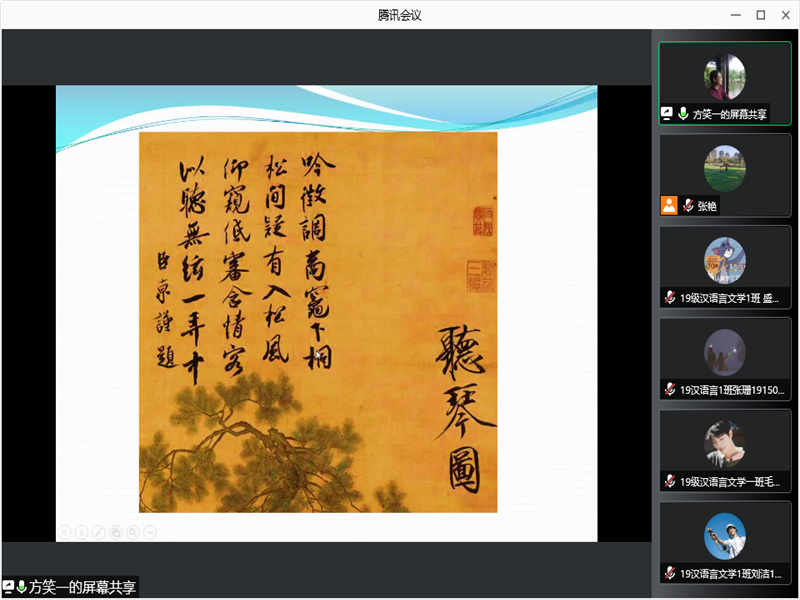The height and width of the screenshot is (600, 800).
Task: Click the slide zoom magnifier icon
Action: 133,533
